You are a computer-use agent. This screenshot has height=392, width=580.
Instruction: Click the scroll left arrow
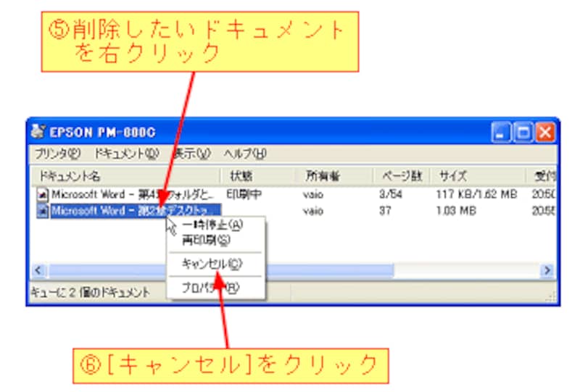38,270
